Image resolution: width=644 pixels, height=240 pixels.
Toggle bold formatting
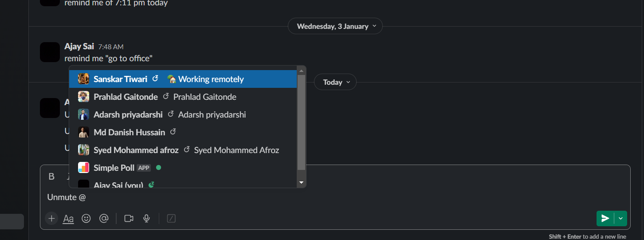51,177
